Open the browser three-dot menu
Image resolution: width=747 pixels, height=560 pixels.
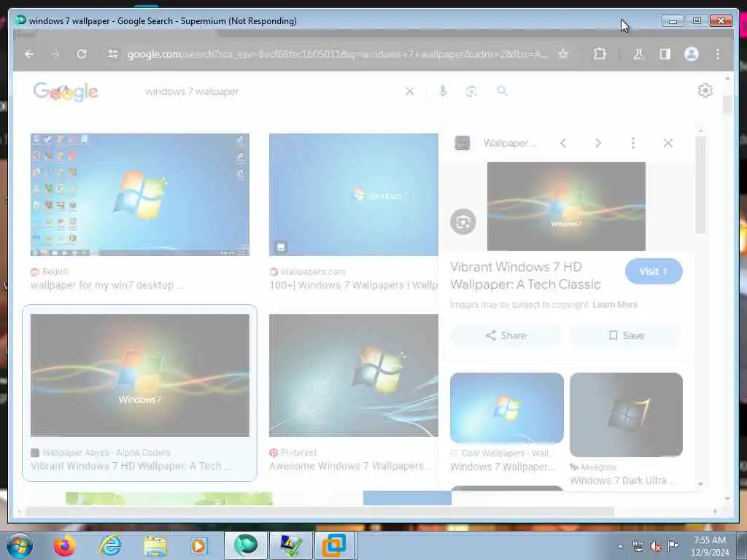coord(718,54)
